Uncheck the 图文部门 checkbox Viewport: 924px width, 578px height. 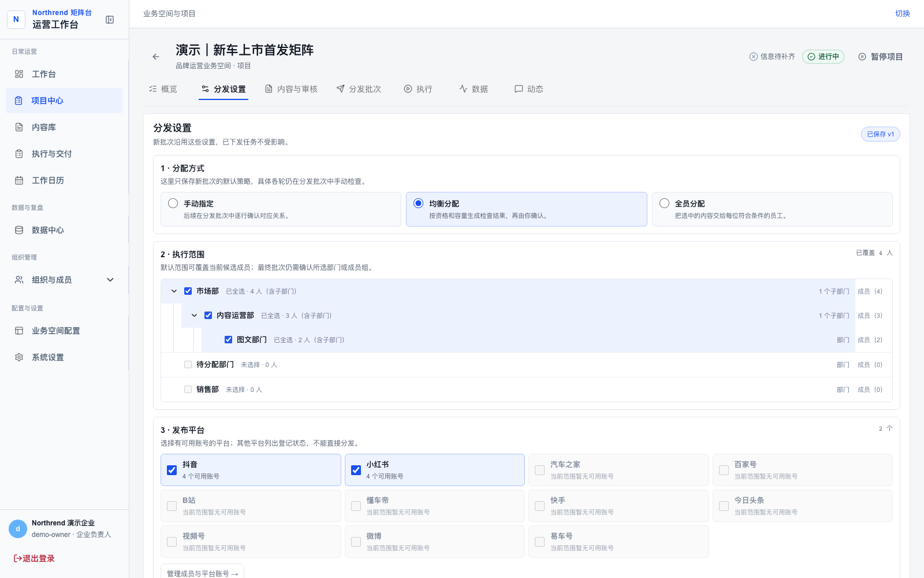(x=229, y=340)
